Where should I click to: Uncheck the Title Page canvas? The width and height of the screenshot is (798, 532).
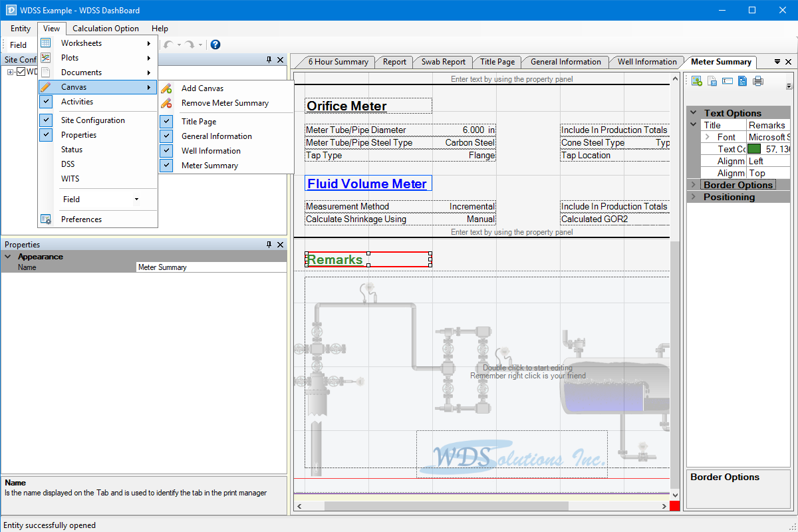coord(166,122)
